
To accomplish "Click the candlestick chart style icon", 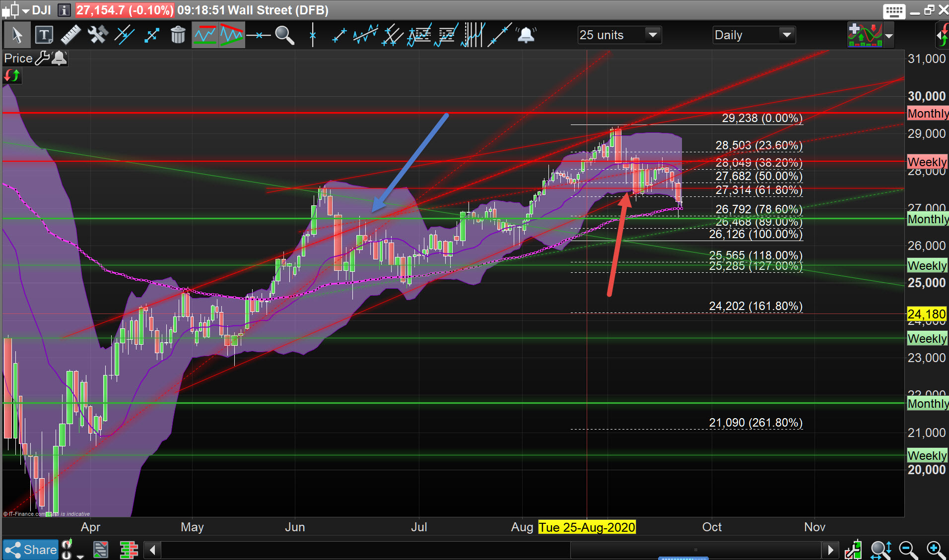I will [11, 10].
